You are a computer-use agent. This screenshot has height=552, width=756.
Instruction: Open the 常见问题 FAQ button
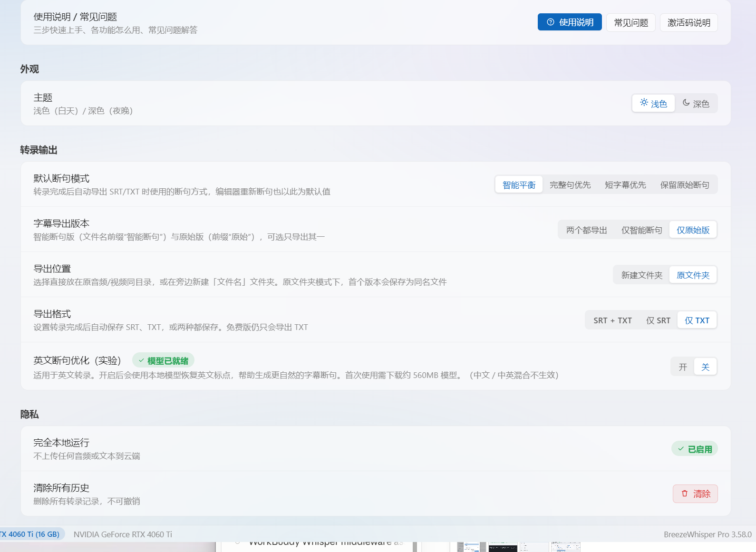point(631,22)
